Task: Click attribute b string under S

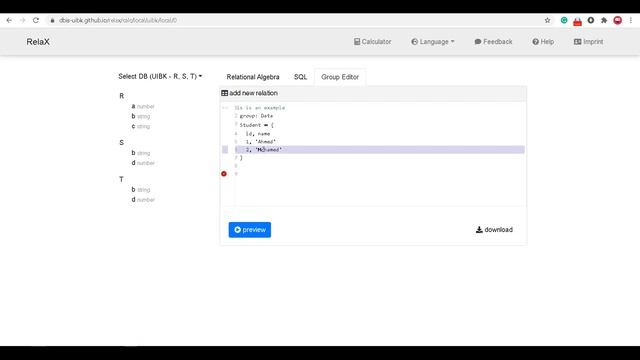Action: (140, 153)
